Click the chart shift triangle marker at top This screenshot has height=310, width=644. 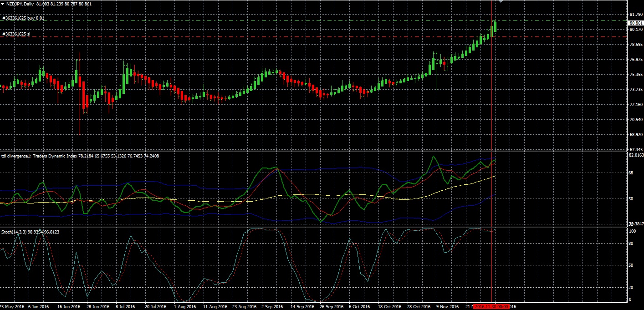[x=501, y=2]
